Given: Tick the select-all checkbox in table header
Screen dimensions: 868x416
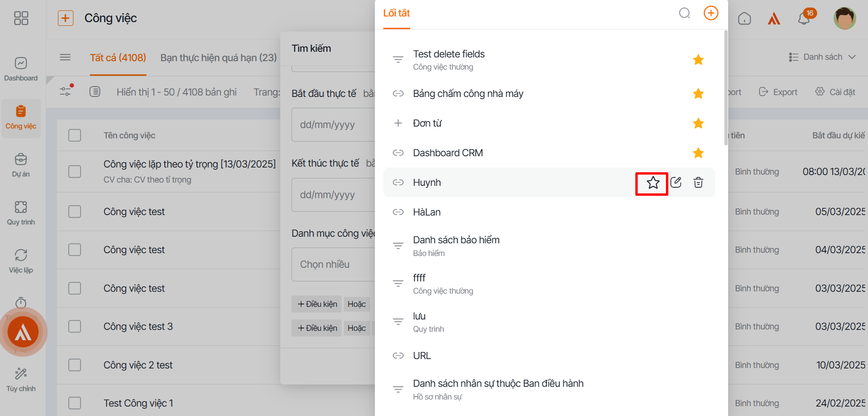Looking at the screenshot, I should point(75,136).
